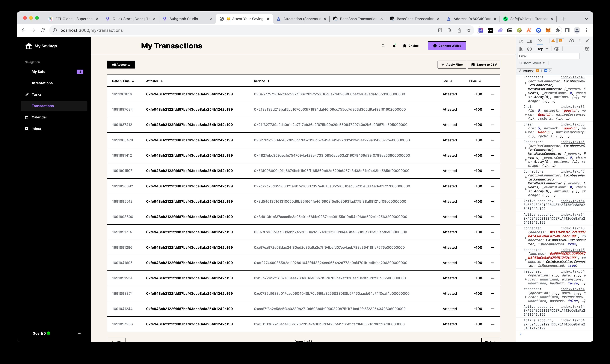Screen dimensions: 610x364
Task: Select the Attestations navigation item
Action: click(42, 83)
